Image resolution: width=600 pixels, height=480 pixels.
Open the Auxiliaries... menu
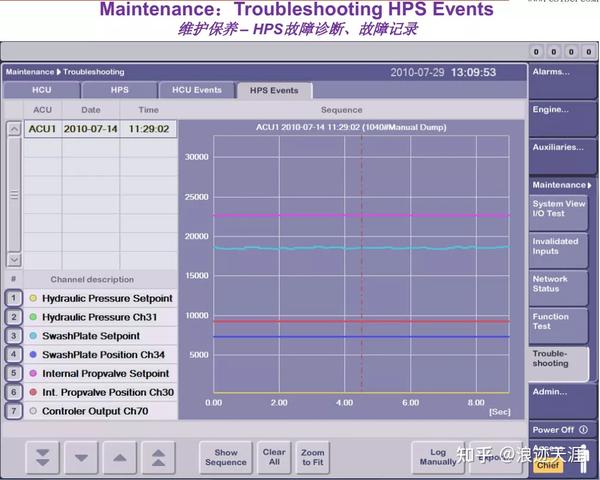point(561,157)
